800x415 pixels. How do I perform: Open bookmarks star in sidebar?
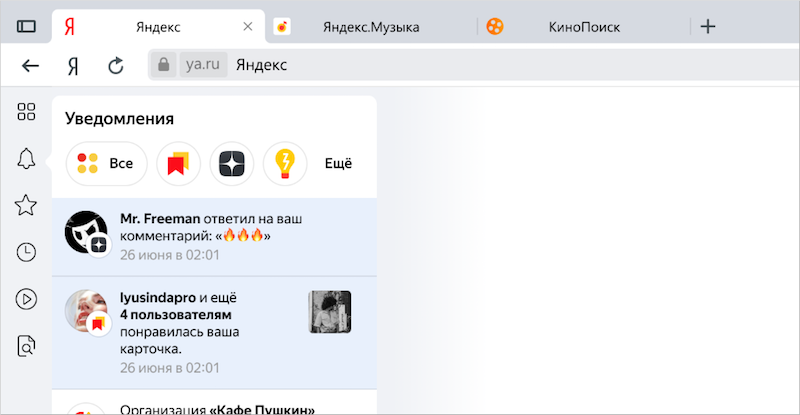click(x=26, y=205)
